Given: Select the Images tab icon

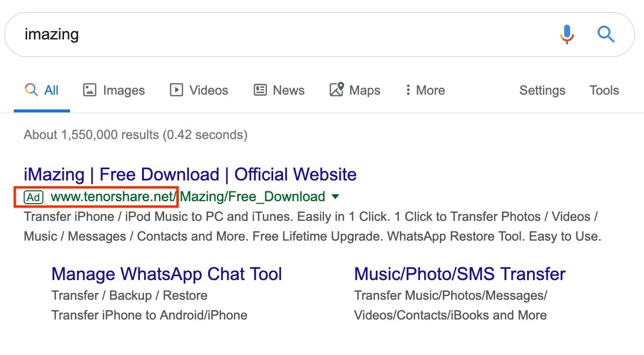Looking at the screenshot, I should pos(89,90).
